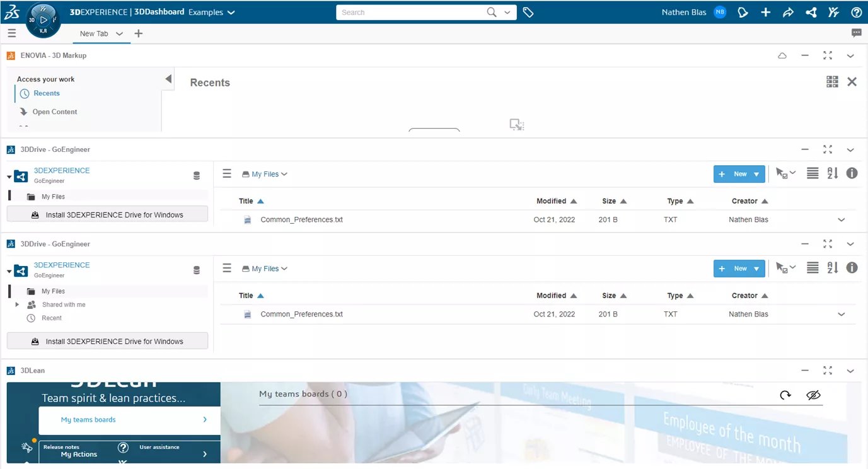Viewport: 868px width, 469px height.
Task: Open My Files dropdown in upper 3DDrive widget
Action: click(265, 174)
